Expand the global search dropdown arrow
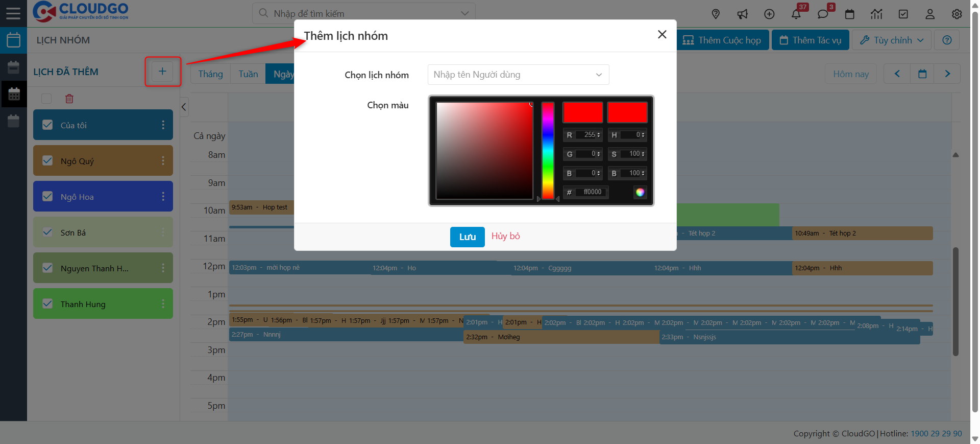Screen dimensions: 980x444 click(x=464, y=13)
